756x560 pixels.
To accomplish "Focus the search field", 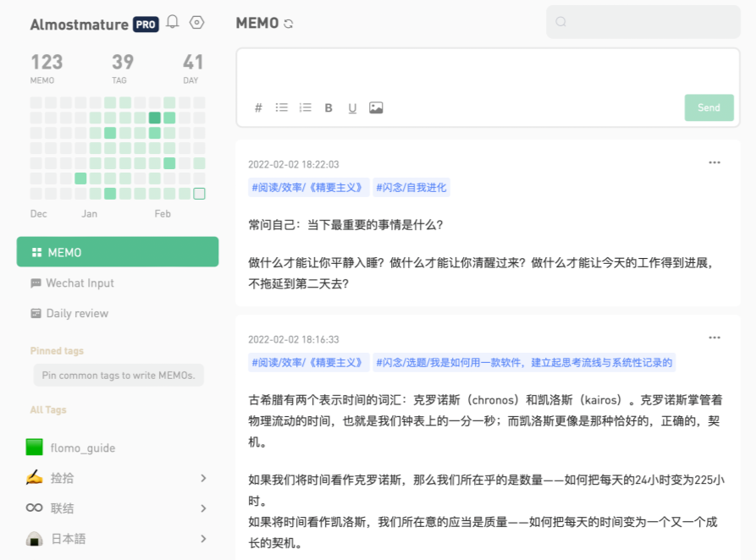I will [643, 22].
